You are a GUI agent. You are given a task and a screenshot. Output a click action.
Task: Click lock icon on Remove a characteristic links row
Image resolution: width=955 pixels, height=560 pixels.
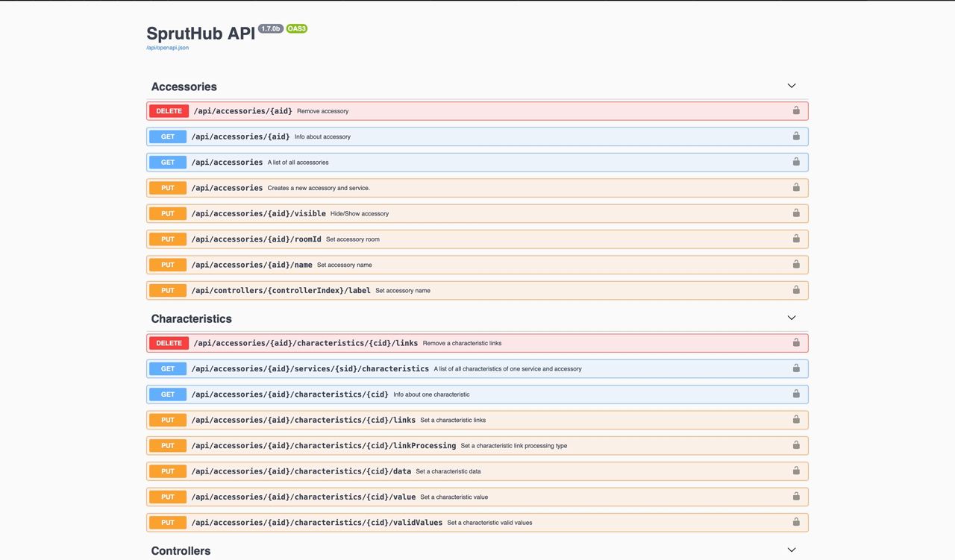click(x=796, y=342)
